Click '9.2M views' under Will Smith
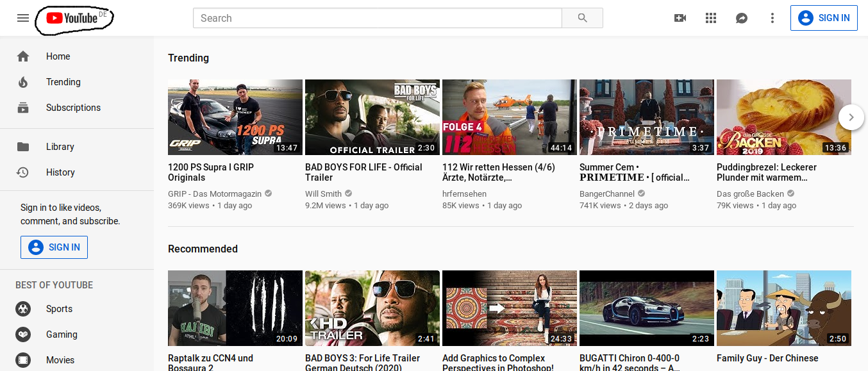868x371 pixels. 326,206
